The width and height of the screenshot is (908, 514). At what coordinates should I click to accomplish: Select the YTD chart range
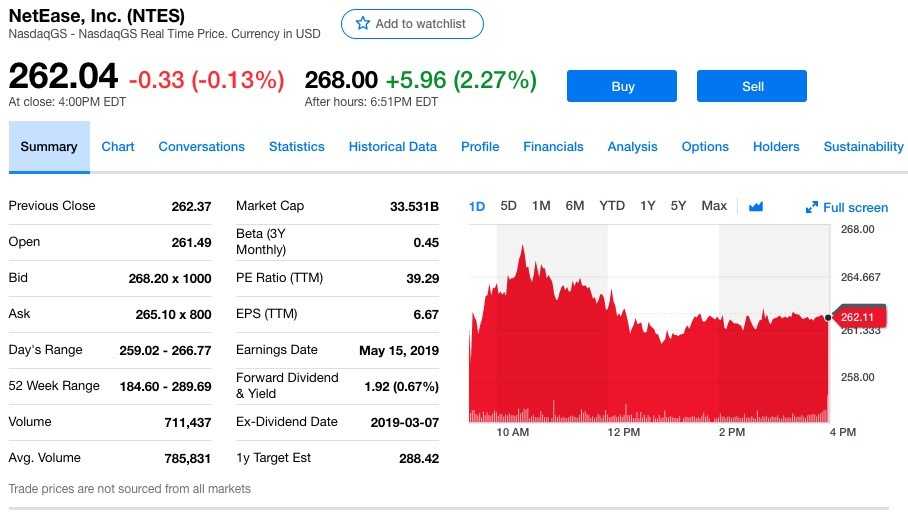(x=612, y=206)
